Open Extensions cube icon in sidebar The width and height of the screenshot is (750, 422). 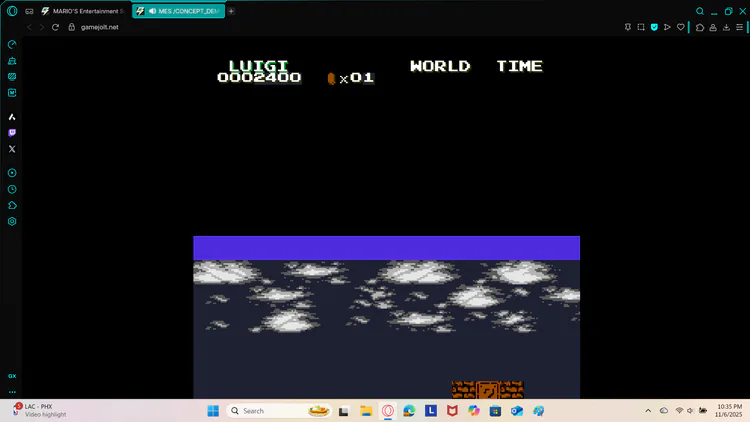pos(12,205)
